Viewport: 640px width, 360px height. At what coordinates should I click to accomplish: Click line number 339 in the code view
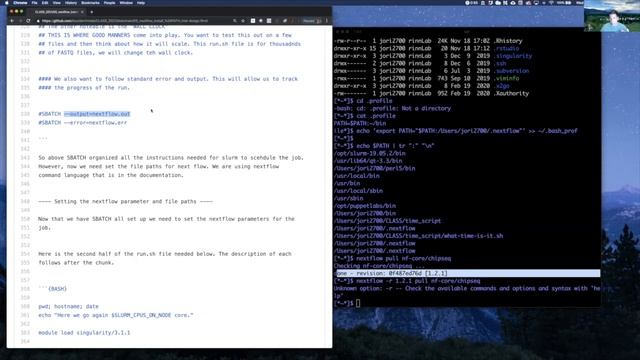point(25,122)
